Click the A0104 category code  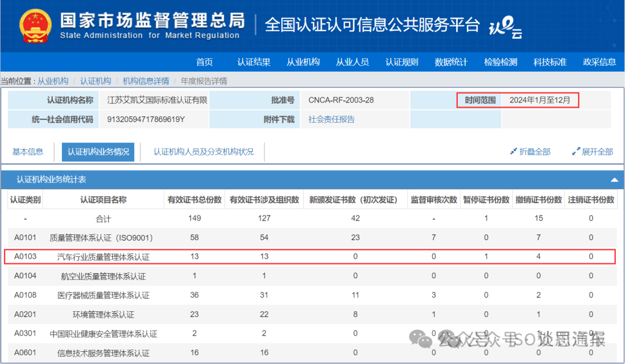[25, 276]
